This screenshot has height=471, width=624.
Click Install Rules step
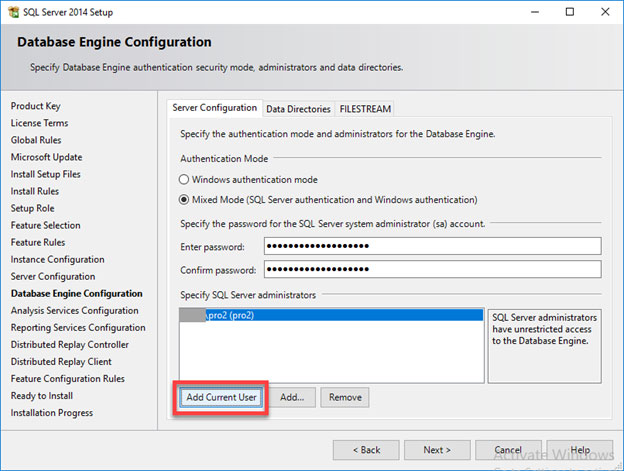tap(35, 191)
